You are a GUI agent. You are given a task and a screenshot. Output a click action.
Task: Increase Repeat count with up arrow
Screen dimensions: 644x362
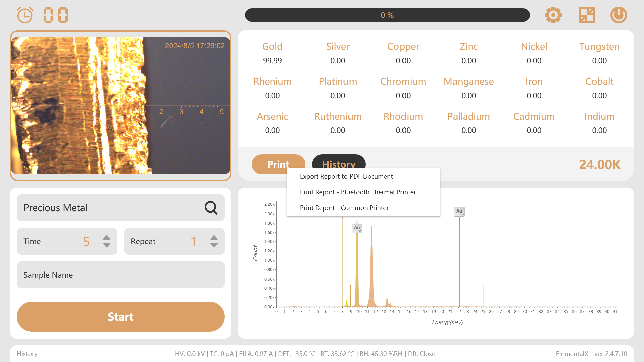point(214,237)
